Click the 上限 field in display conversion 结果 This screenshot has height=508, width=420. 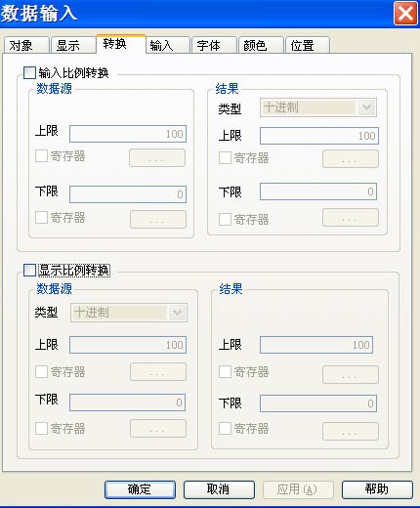[x=316, y=345]
